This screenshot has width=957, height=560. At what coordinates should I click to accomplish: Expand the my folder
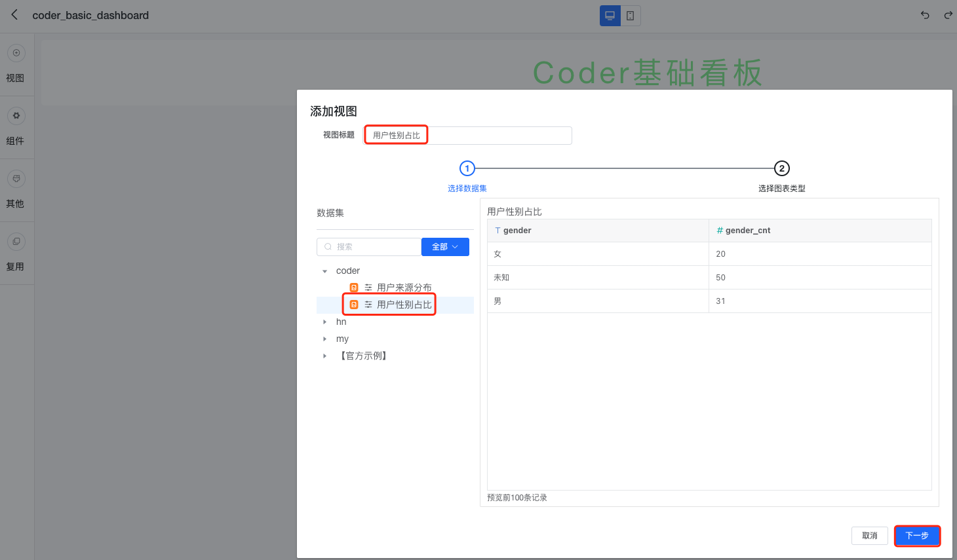(324, 339)
